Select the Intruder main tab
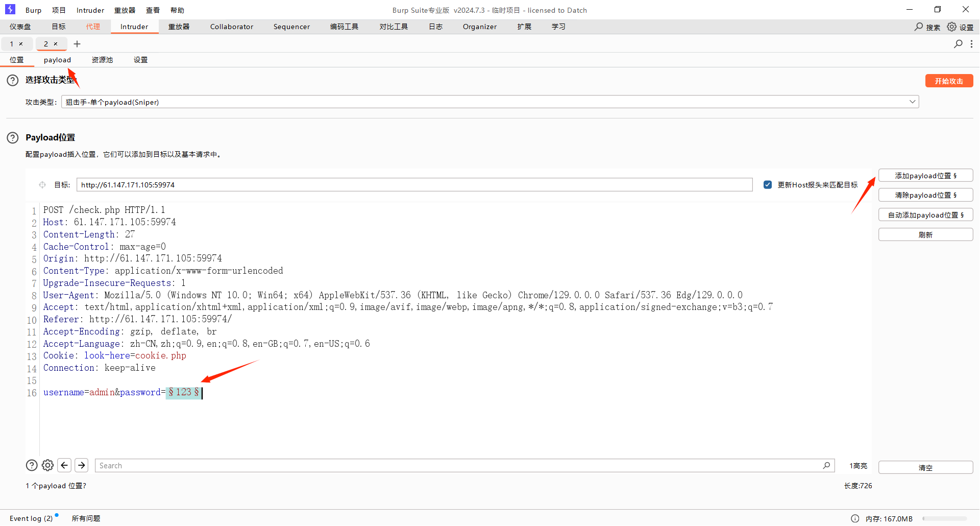The image size is (980, 526). pyautogui.click(x=134, y=27)
